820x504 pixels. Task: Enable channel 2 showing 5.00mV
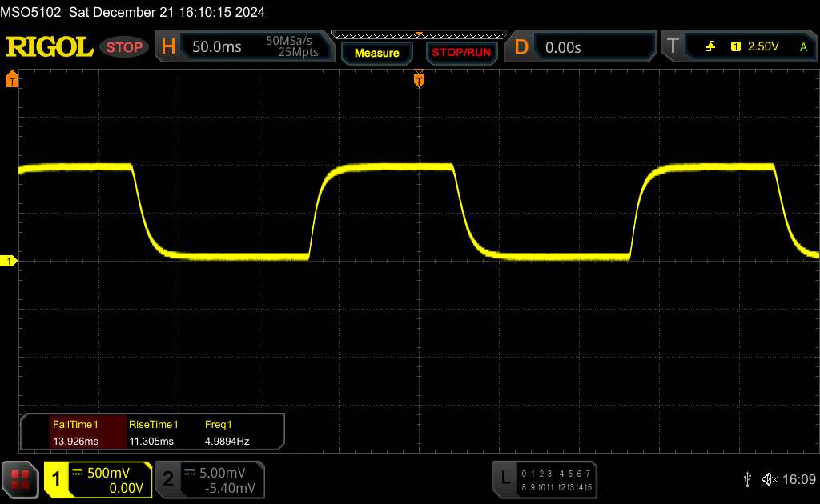(x=208, y=479)
